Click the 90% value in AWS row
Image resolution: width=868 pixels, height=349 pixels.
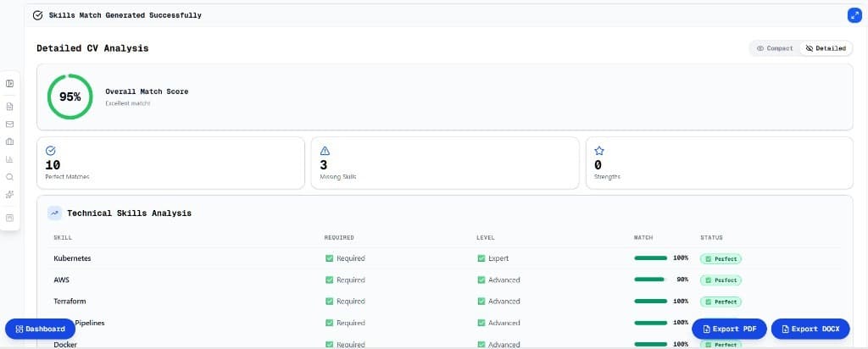[682, 280]
